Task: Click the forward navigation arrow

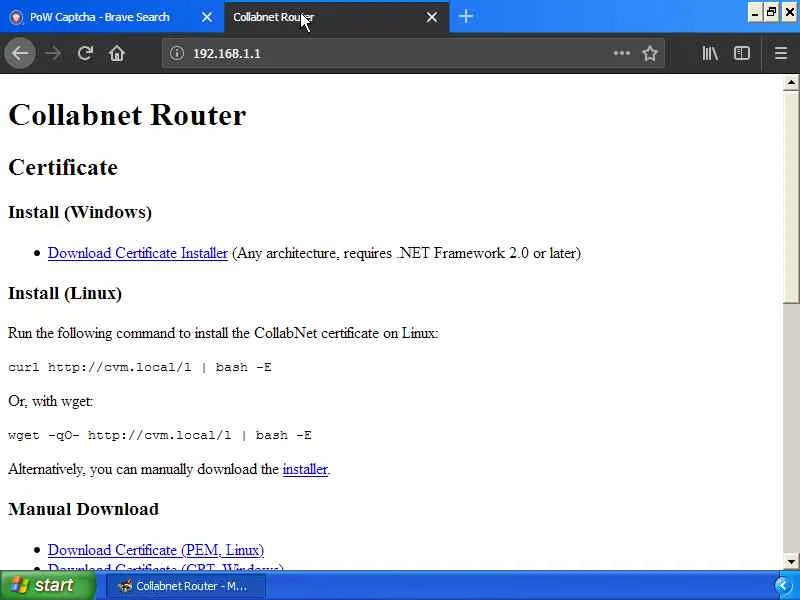Action: click(53, 53)
